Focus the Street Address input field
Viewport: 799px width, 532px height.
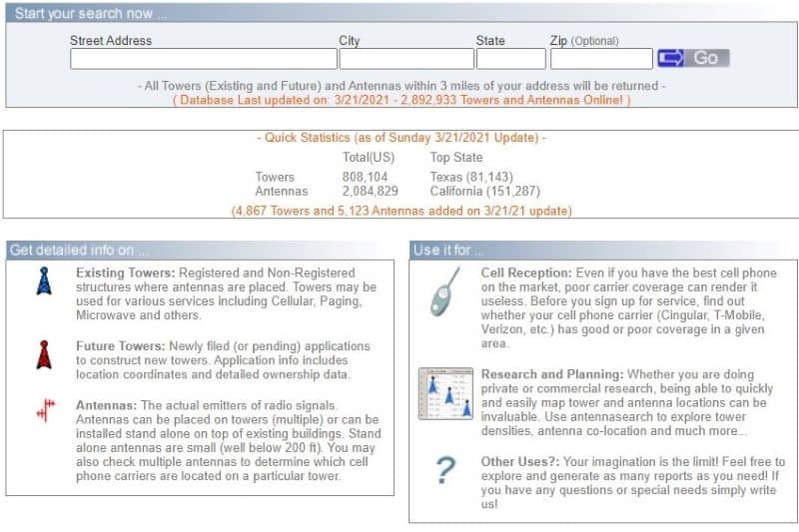199,59
